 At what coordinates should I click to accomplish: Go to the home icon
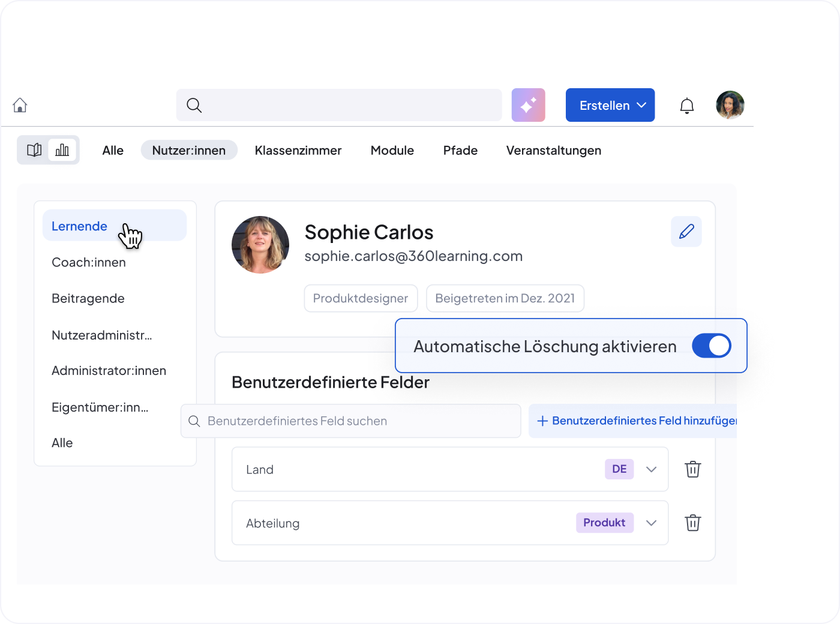pyautogui.click(x=20, y=105)
